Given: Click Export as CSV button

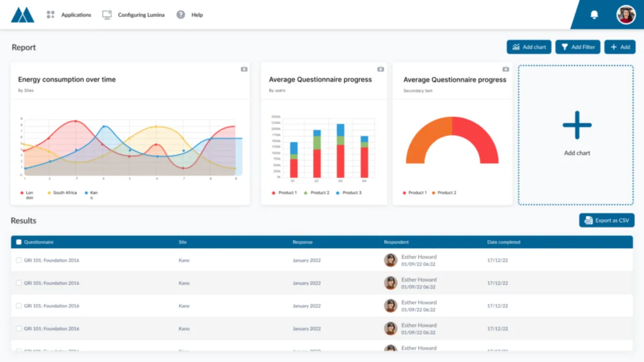Looking at the screenshot, I should pos(606,220).
